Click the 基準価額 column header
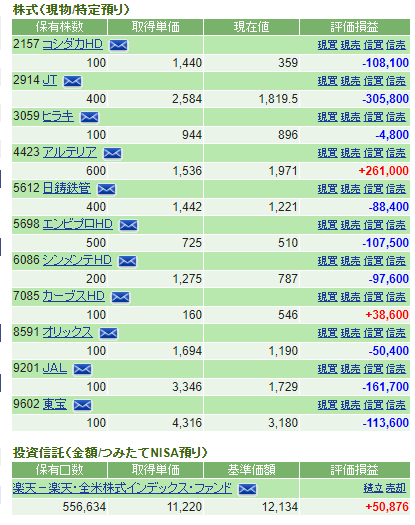This screenshot has width=415, height=525. (252, 470)
